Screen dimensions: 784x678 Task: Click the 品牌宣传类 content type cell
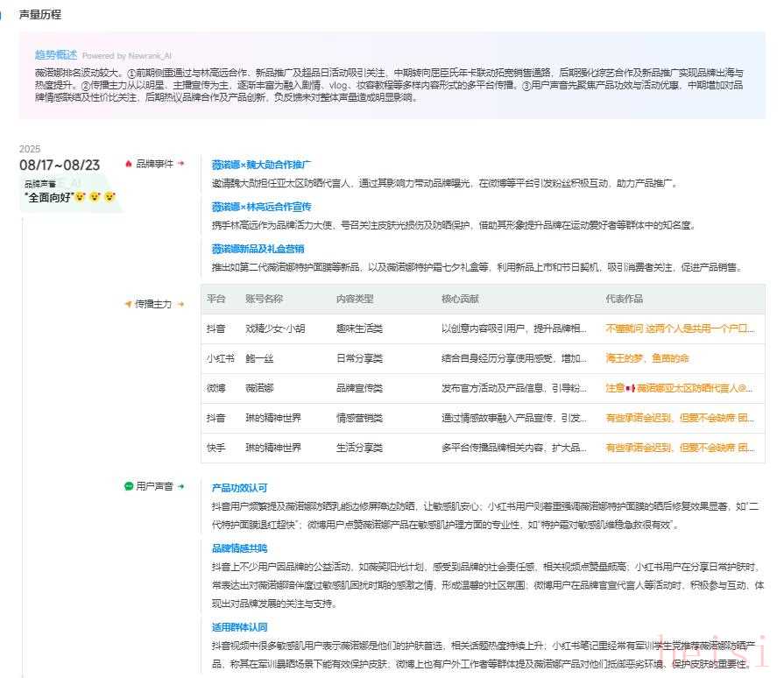coord(359,388)
